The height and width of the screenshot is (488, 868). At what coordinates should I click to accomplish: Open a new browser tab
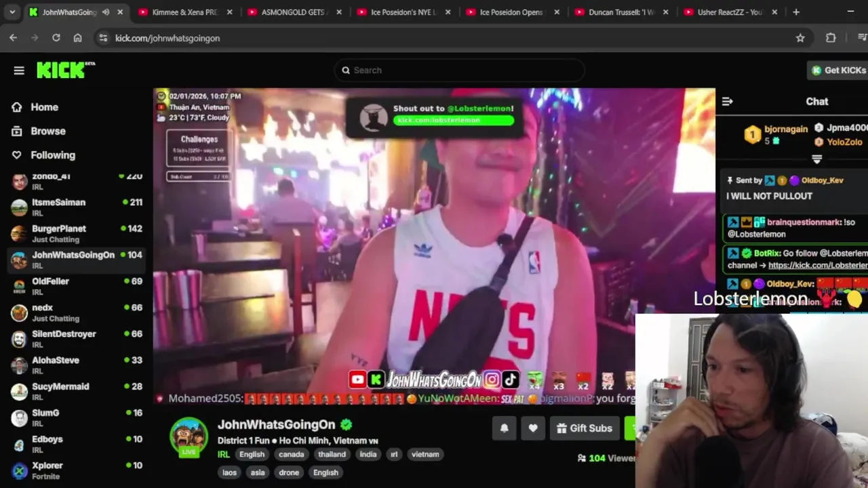point(796,12)
